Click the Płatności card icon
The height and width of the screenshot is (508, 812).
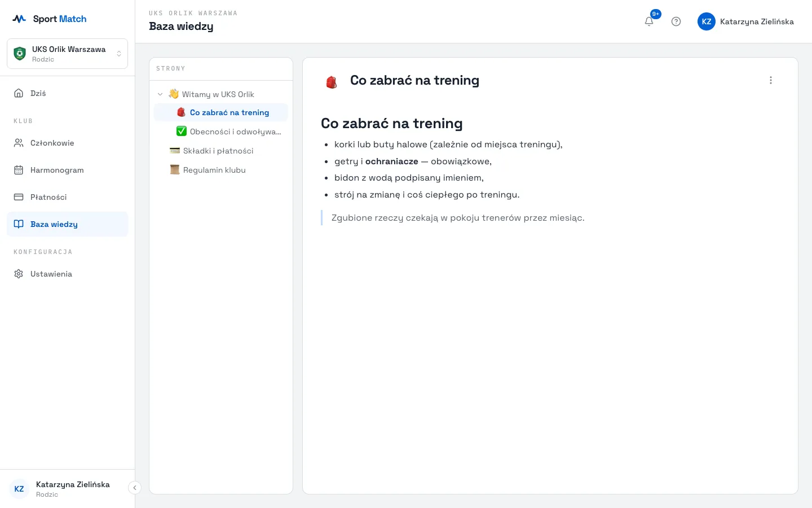click(19, 197)
